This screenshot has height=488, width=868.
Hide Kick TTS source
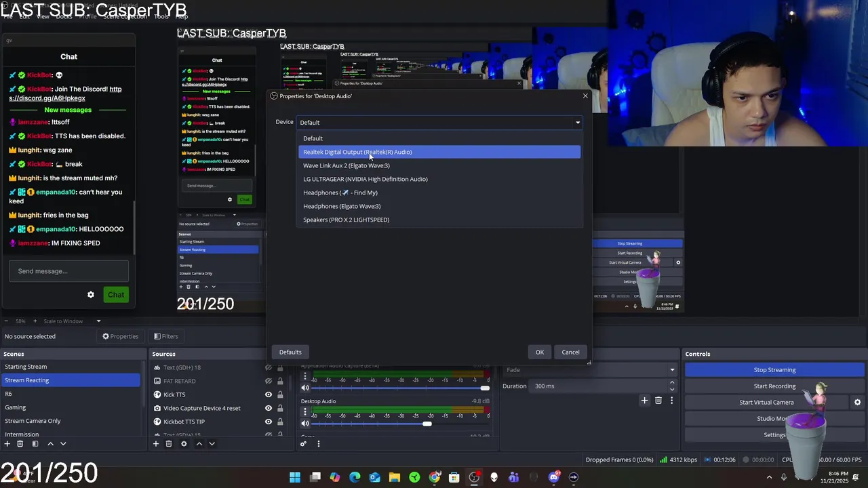(269, 394)
